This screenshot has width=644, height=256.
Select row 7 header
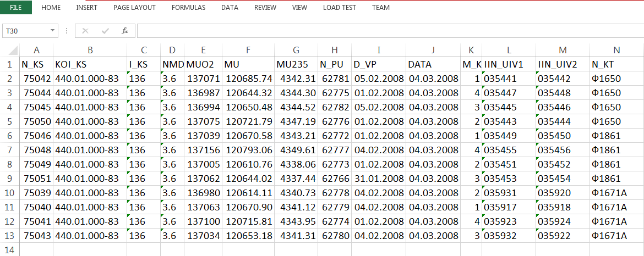tap(9, 150)
